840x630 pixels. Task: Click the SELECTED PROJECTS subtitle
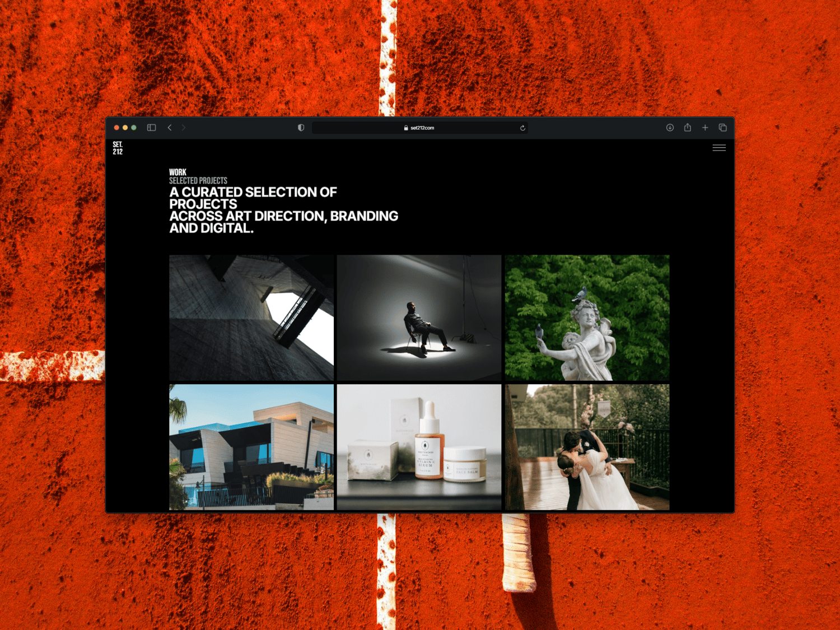point(198,180)
